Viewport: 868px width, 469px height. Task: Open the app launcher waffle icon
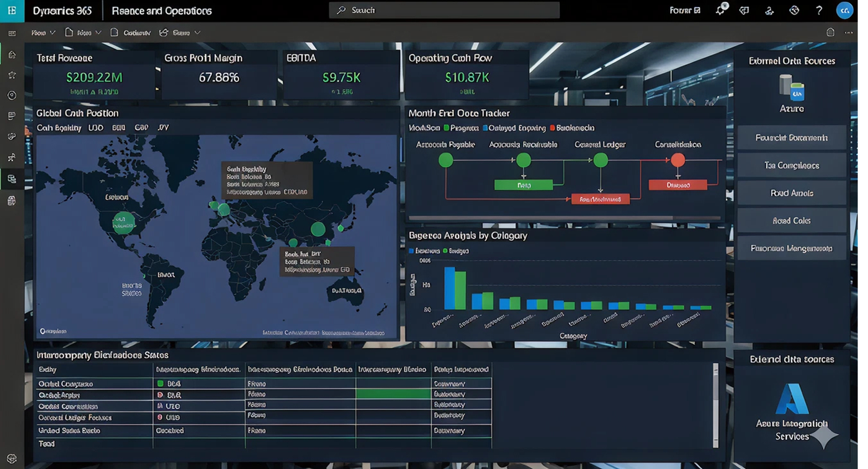click(x=12, y=10)
